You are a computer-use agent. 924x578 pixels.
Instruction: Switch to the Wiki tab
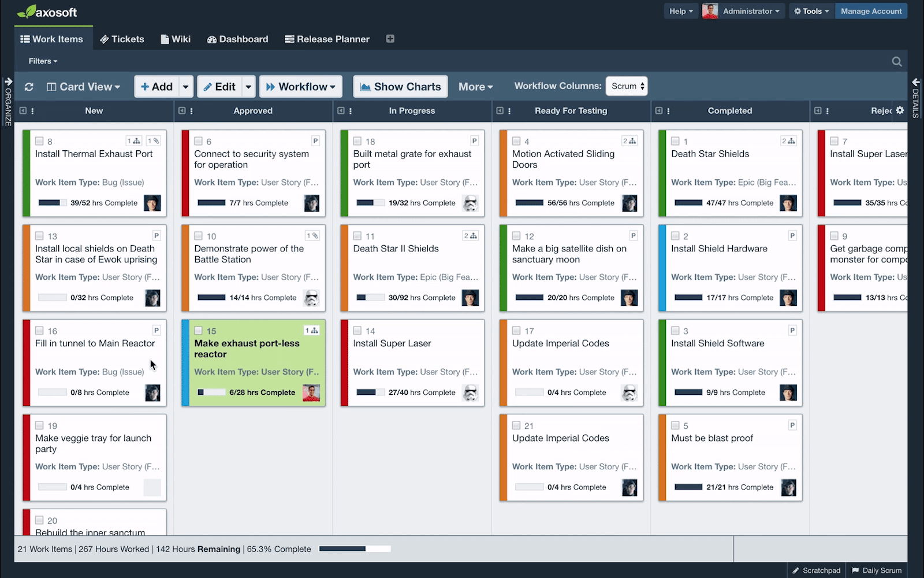(176, 39)
